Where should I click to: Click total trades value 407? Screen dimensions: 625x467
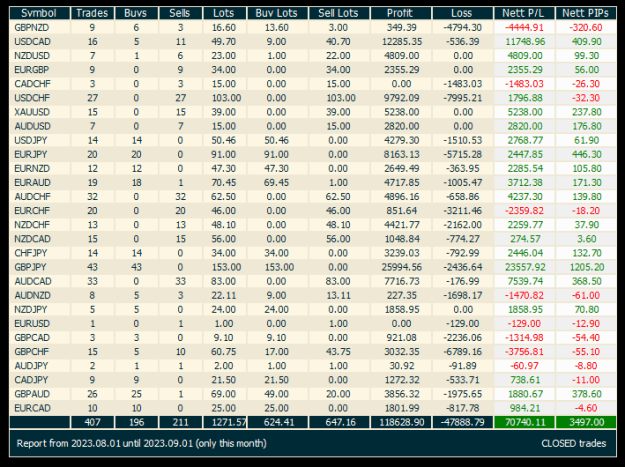(92, 422)
